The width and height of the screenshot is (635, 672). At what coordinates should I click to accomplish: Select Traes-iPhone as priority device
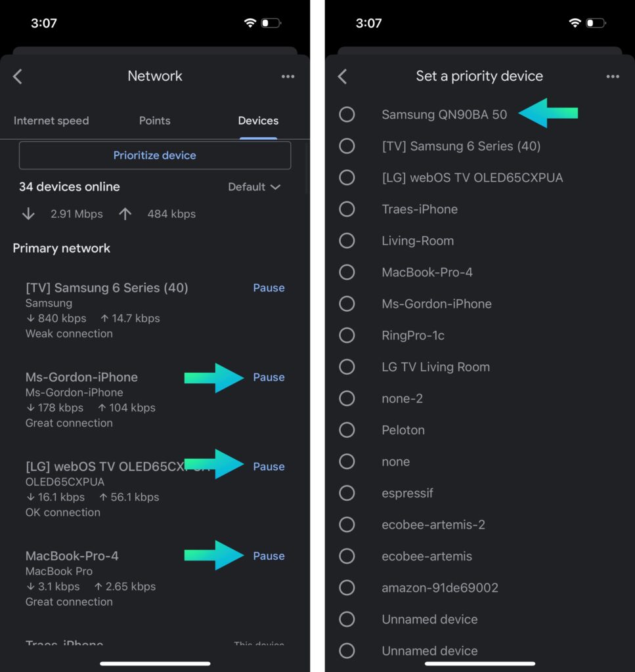(x=347, y=209)
